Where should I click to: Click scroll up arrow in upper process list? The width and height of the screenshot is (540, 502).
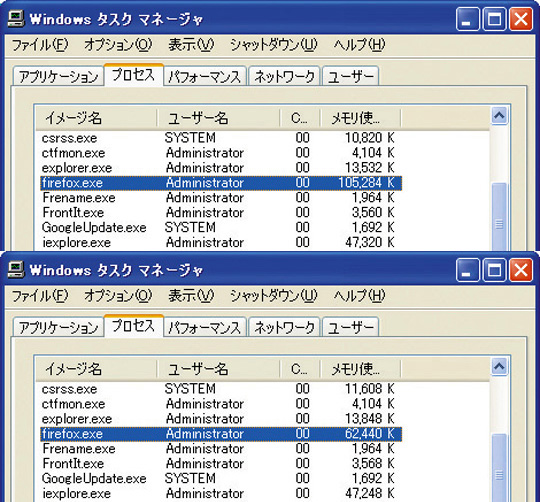pos(499,116)
